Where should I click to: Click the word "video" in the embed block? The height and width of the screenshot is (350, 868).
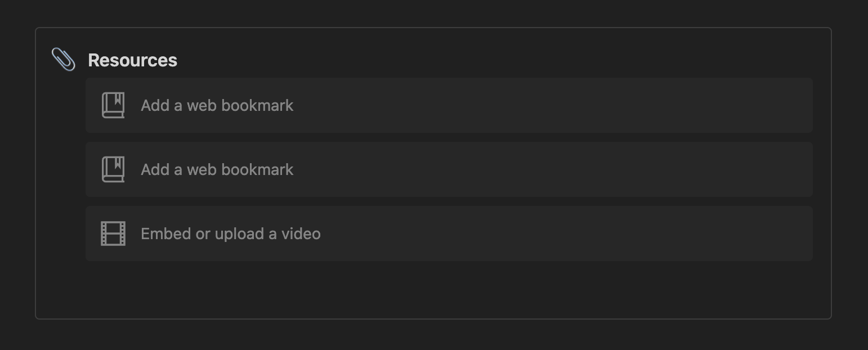[x=301, y=234]
